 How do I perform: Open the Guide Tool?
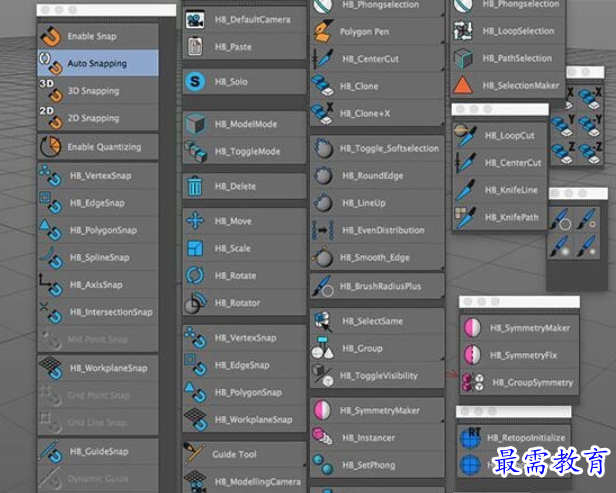click(235, 454)
